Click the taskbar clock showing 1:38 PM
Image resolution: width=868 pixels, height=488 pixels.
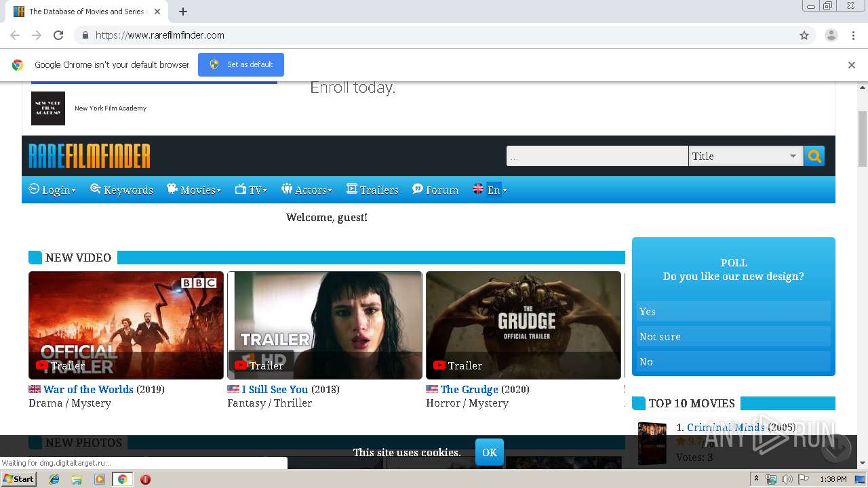click(833, 479)
